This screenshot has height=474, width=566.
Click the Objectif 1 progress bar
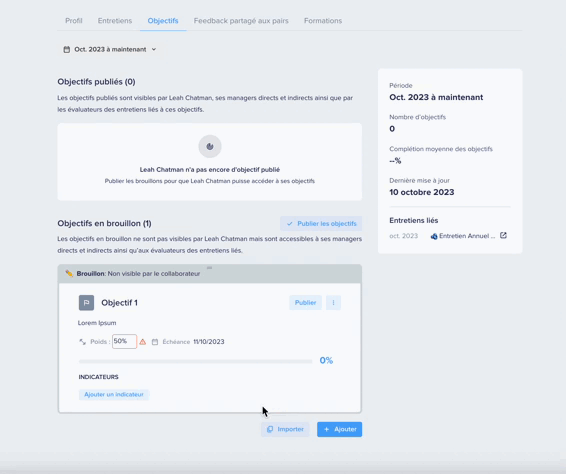tap(195, 361)
